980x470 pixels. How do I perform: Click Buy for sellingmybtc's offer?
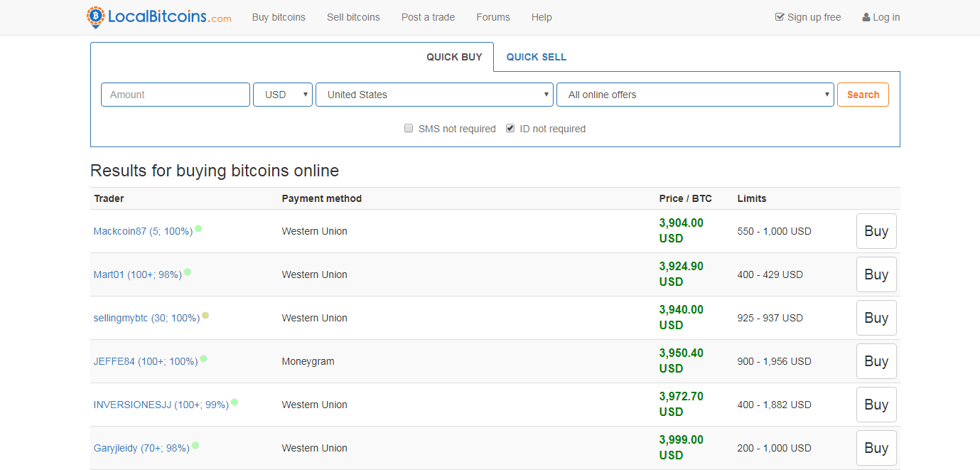(x=876, y=318)
